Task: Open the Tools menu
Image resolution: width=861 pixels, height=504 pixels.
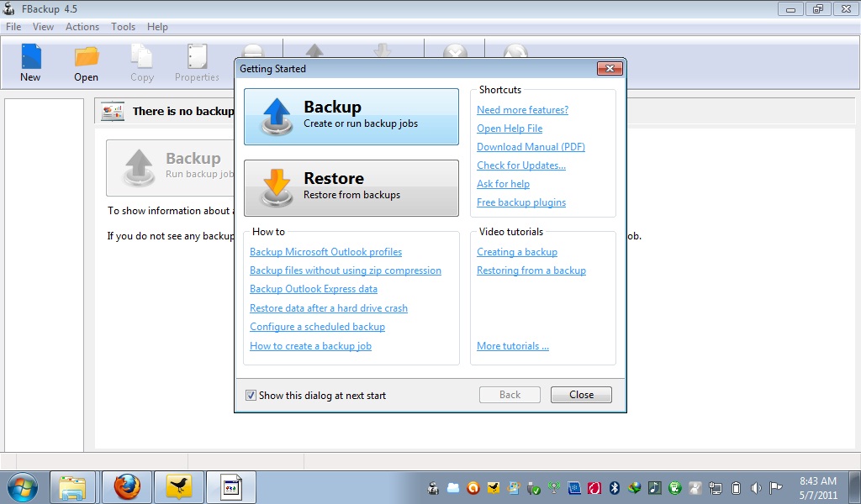Action: point(123,26)
